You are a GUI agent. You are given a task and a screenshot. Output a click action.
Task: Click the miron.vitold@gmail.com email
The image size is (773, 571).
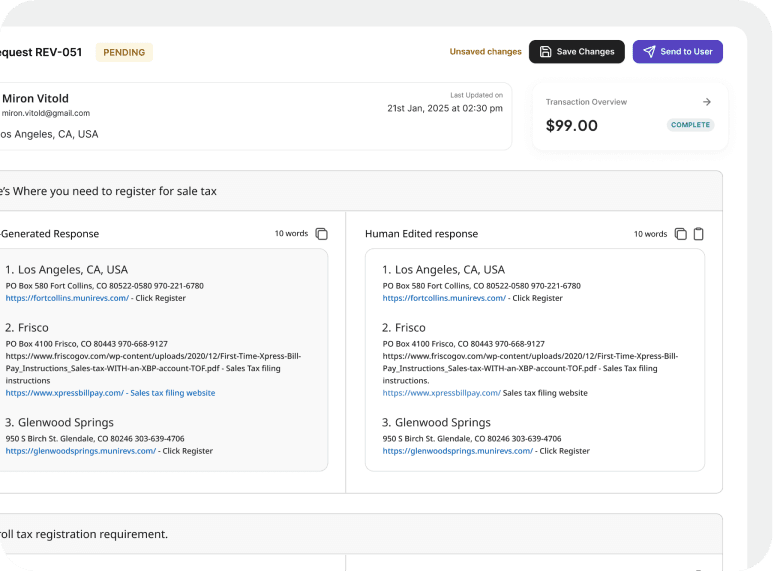[x=45, y=113]
